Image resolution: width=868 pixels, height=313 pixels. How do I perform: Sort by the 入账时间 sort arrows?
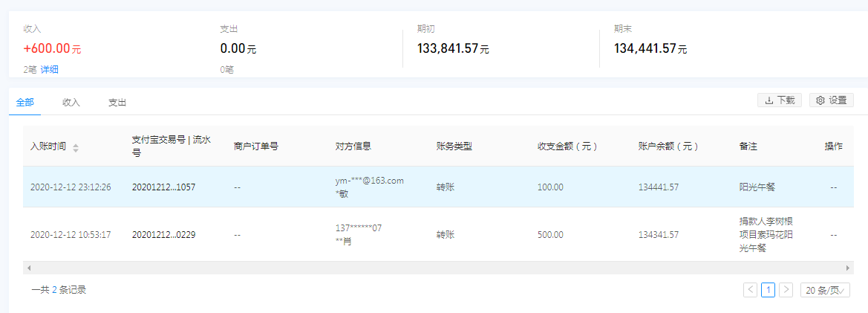(x=76, y=147)
